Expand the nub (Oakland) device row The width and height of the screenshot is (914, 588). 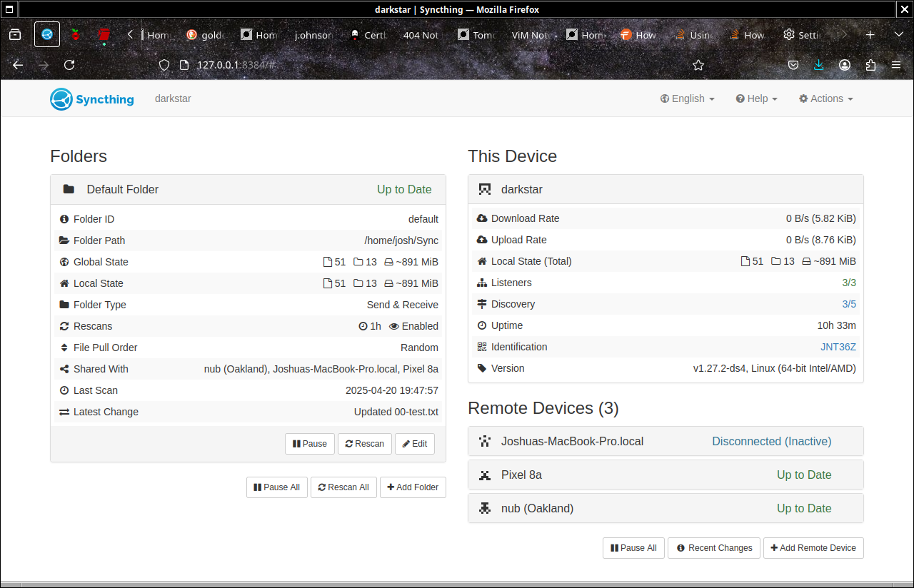(x=666, y=508)
